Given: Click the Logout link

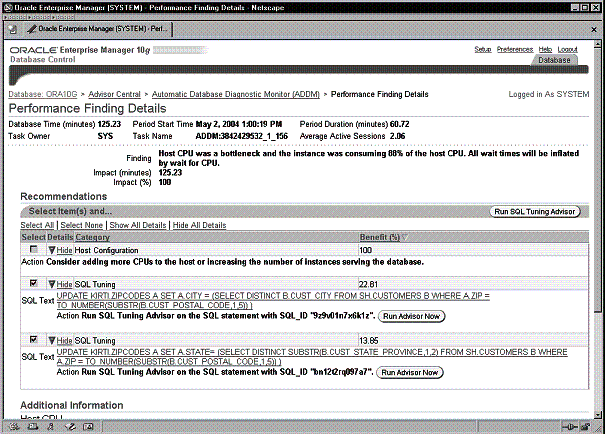Looking at the screenshot, I should [x=567, y=49].
